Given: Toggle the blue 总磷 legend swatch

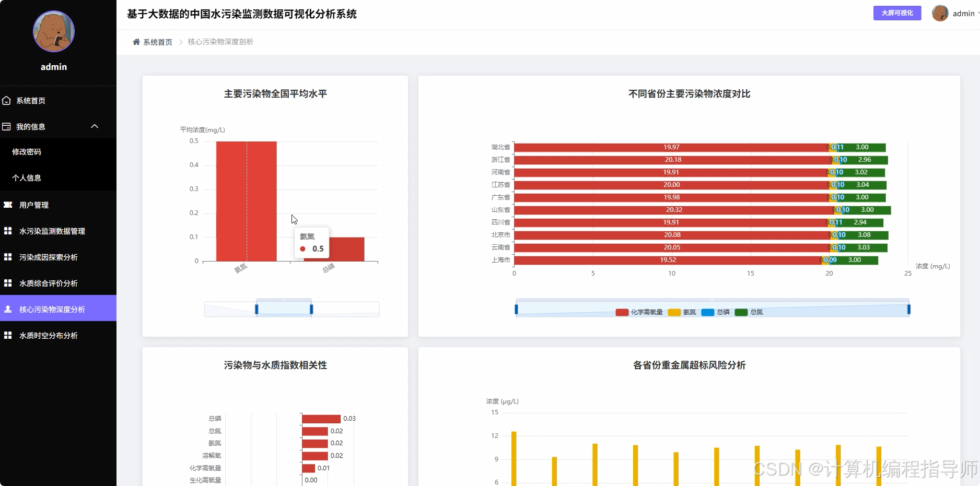Looking at the screenshot, I should click(708, 312).
